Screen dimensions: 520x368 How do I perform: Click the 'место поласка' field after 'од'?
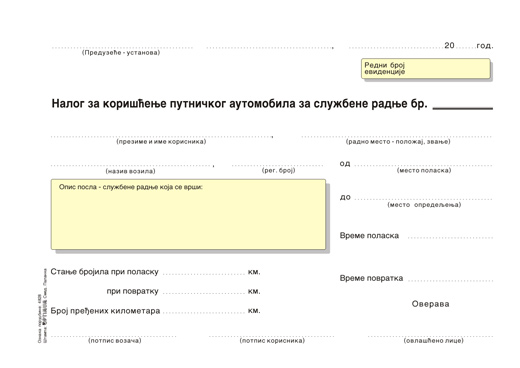tap(423, 165)
